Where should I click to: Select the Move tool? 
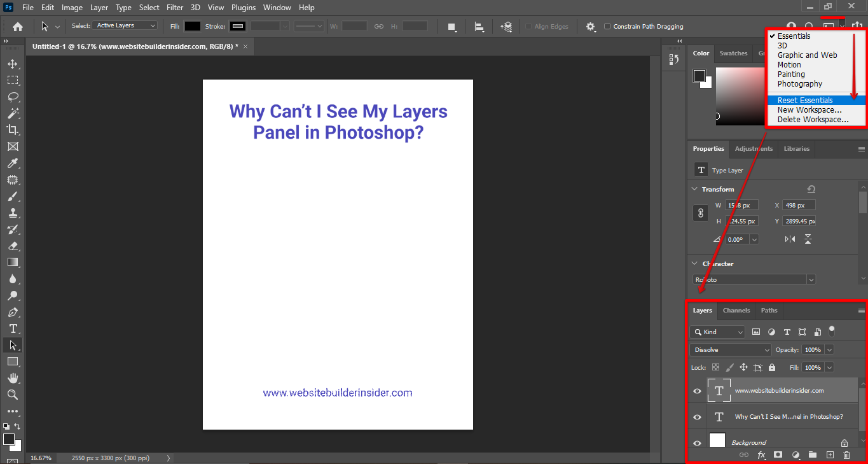13,64
